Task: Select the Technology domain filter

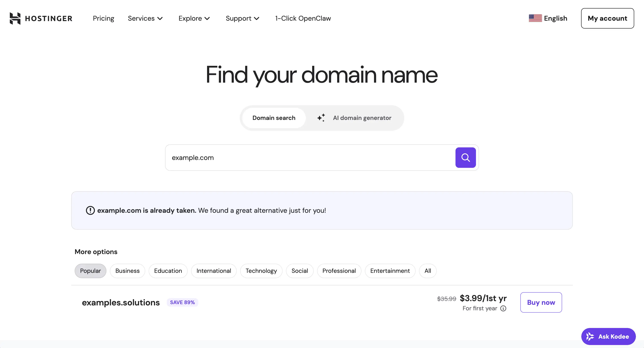Action: tap(261, 271)
